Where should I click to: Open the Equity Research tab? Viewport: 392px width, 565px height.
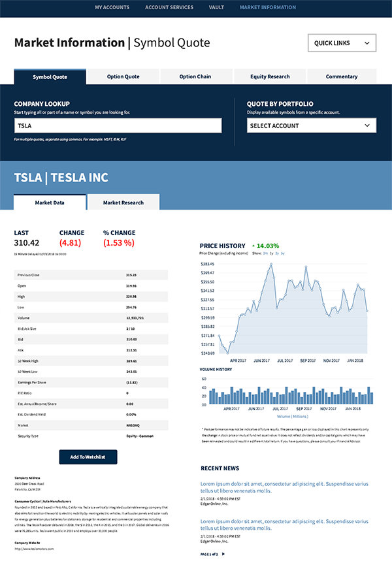[270, 76]
